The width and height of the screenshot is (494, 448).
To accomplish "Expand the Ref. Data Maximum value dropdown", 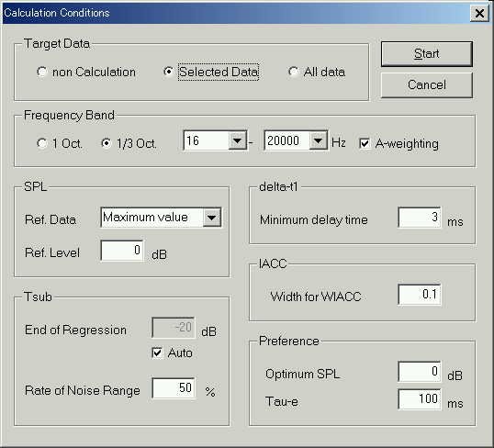I will tap(212, 218).
